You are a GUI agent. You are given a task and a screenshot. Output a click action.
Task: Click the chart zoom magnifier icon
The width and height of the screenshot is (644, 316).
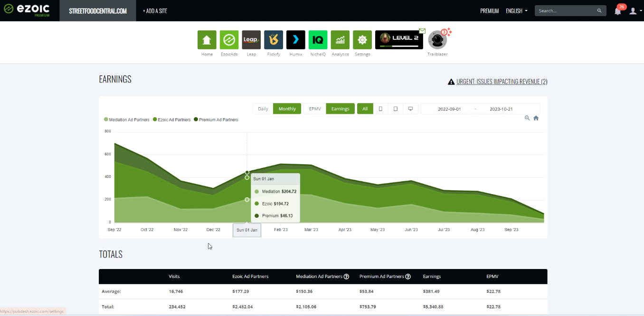(527, 118)
